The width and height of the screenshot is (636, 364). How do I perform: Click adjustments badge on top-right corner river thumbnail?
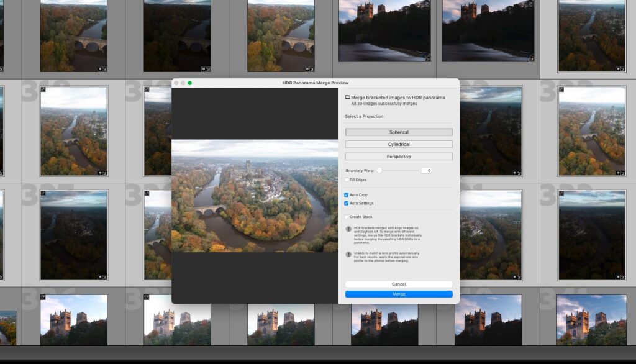[x=622, y=69]
